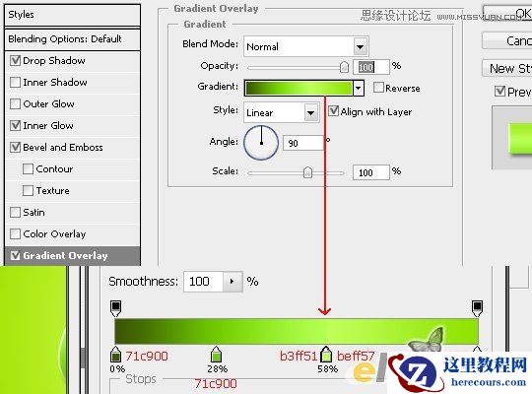Click the Angle value field
This screenshot has width=532, height=394.
303,143
